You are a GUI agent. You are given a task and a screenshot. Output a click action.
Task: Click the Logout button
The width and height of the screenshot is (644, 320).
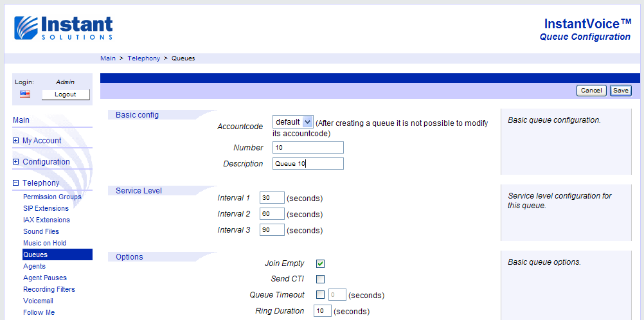pyautogui.click(x=66, y=94)
